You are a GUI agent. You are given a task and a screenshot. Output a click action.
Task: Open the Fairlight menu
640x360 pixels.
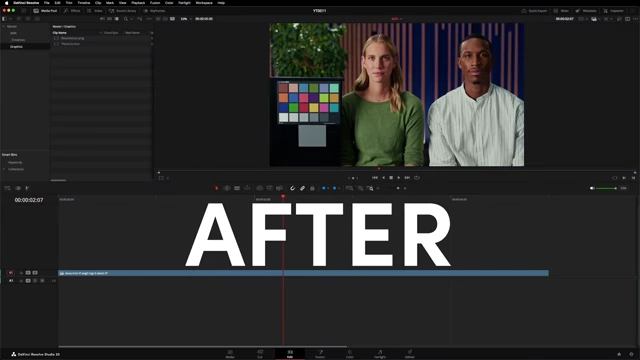point(184,3)
